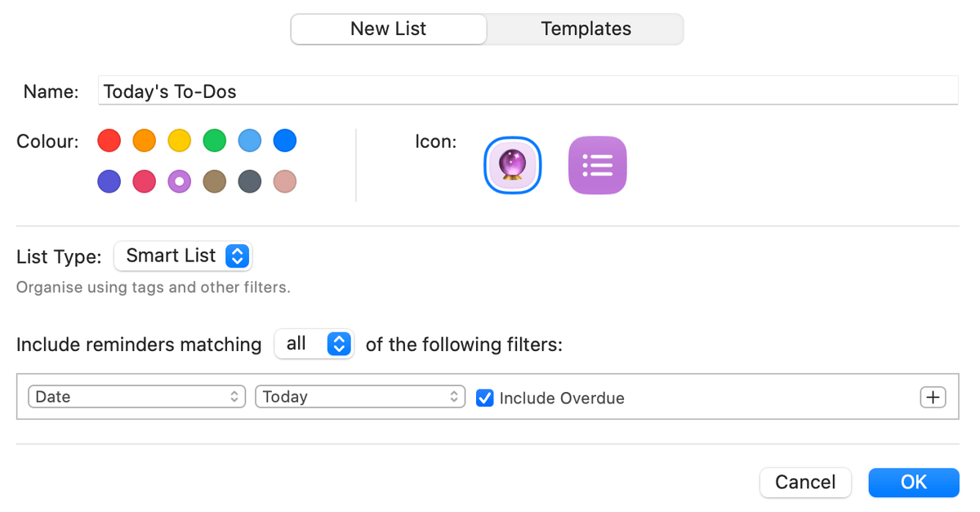Choose the yellow colour swatch
Viewport: 980px width, 512px height.
pyautogui.click(x=180, y=140)
